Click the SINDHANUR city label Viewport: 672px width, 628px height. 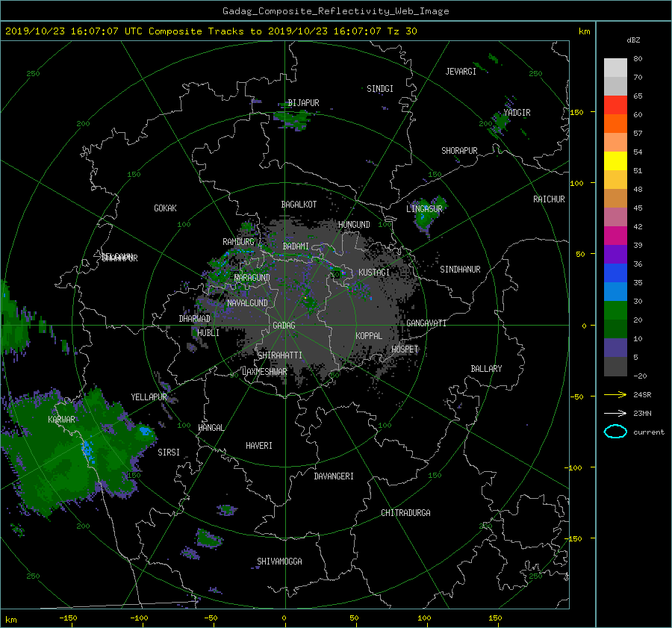[x=460, y=270]
